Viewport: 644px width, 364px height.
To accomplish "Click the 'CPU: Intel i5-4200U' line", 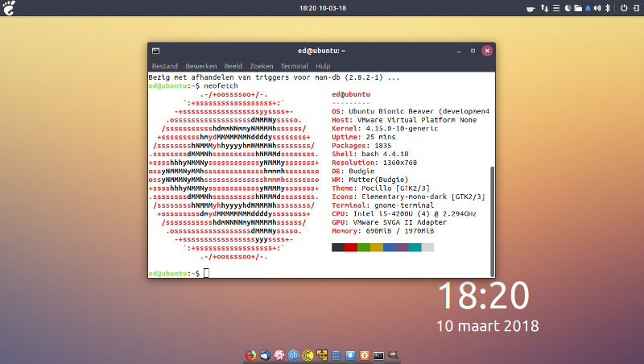I will (404, 214).
